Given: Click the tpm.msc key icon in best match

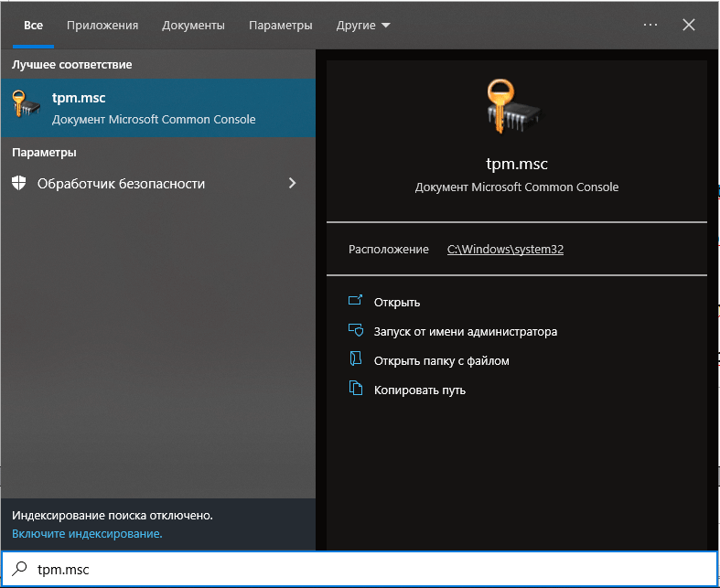Looking at the screenshot, I should [27, 104].
